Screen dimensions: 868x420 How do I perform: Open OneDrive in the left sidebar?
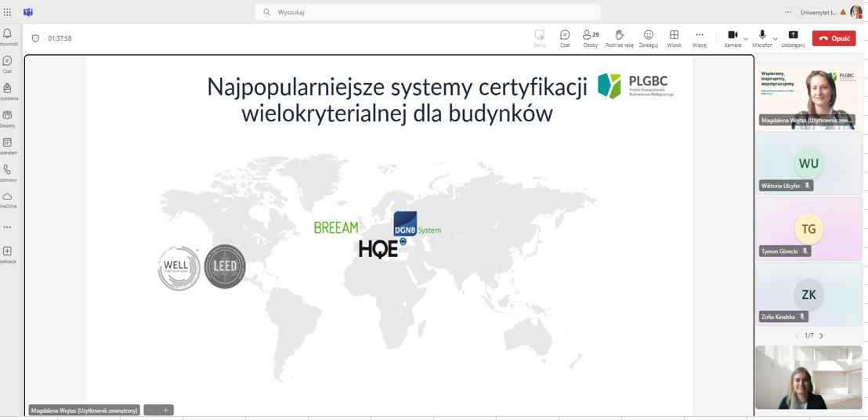click(x=7, y=200)
